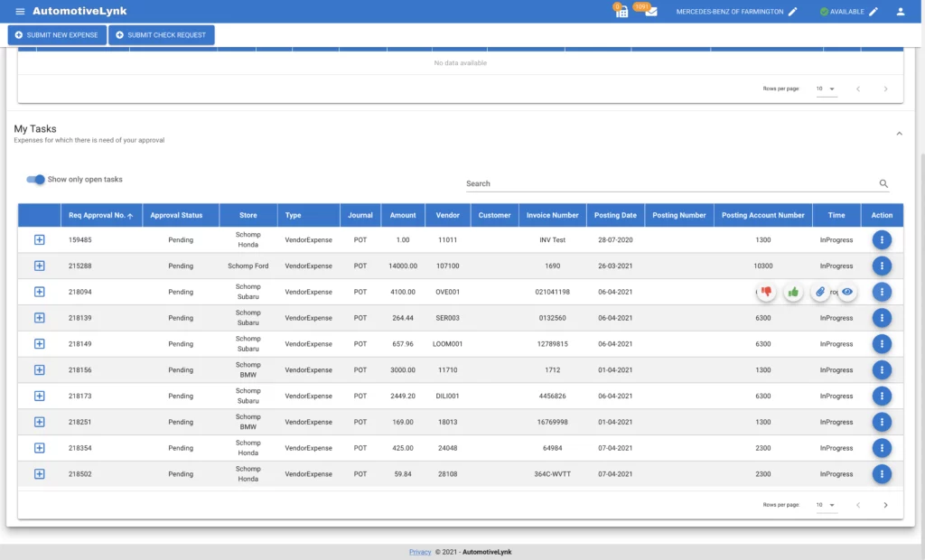Open action menu for request 218173
Screen dimensions: 925x560
882,396
